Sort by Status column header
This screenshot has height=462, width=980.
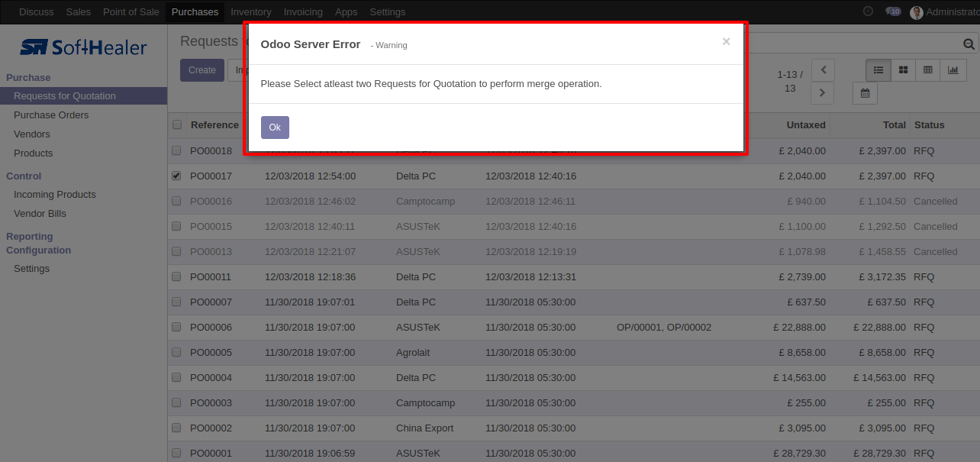tap(929, 124)
